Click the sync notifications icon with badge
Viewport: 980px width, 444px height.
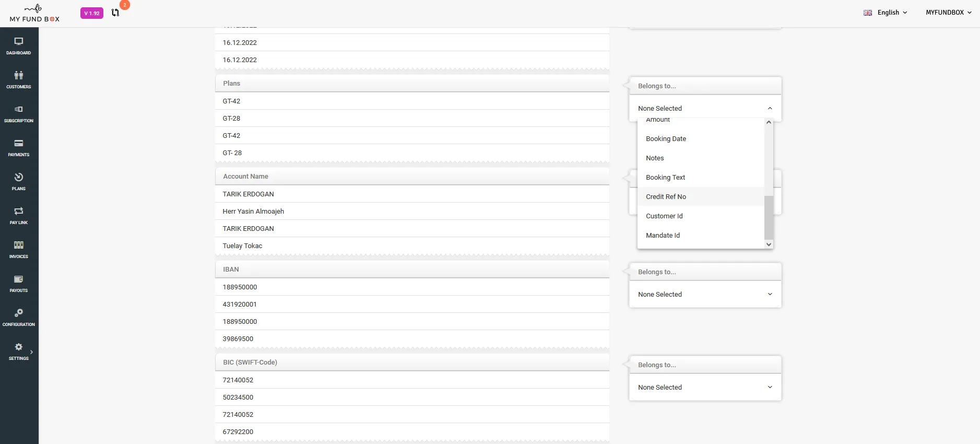[115, 13]
